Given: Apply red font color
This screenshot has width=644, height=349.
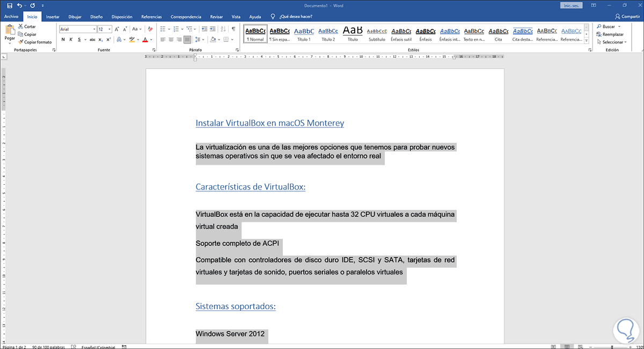Looking at the screenshot, I should (x=145, y=39).
